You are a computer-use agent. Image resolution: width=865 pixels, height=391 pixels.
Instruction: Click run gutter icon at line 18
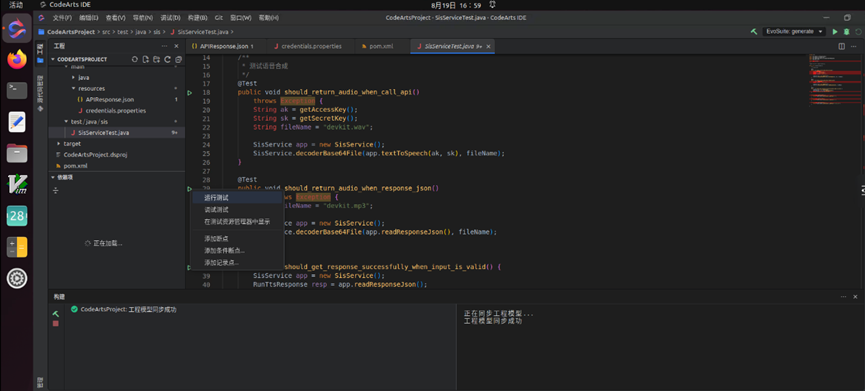(x=189, y=93)
